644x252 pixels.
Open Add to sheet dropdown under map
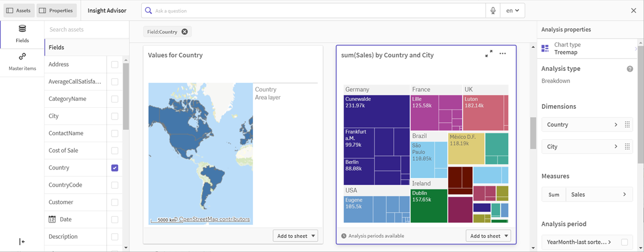295,236
